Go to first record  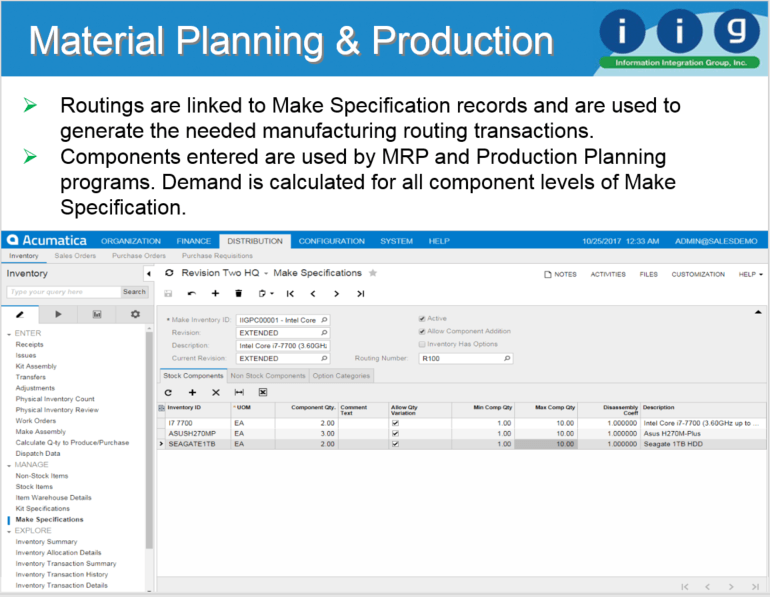point(290,294)
